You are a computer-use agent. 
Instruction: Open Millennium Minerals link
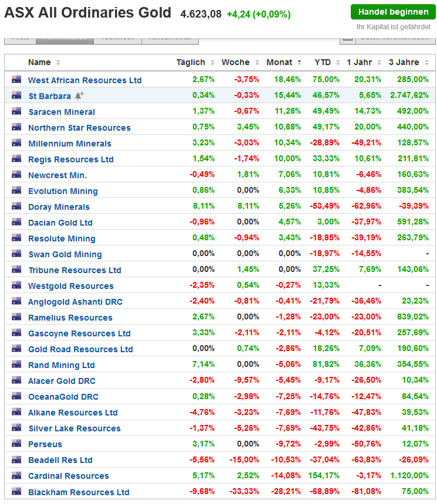(70, 144)
